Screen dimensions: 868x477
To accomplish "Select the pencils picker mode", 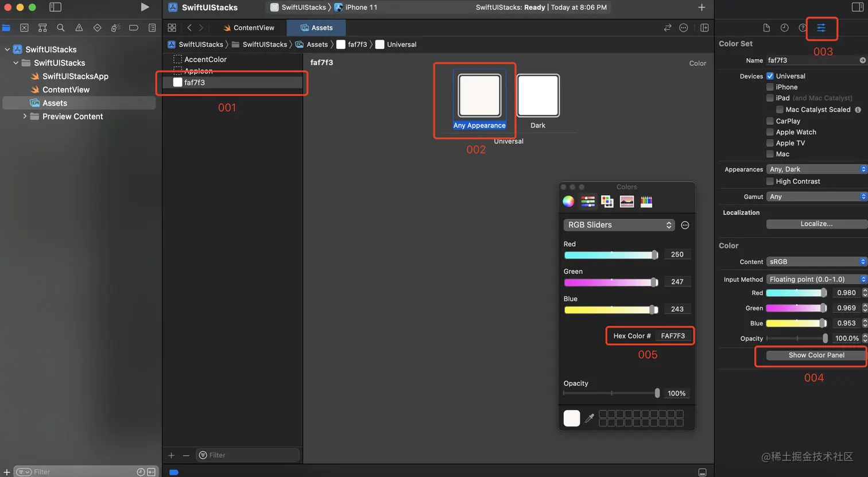I will pyautogui.click(x=646, y=201).
